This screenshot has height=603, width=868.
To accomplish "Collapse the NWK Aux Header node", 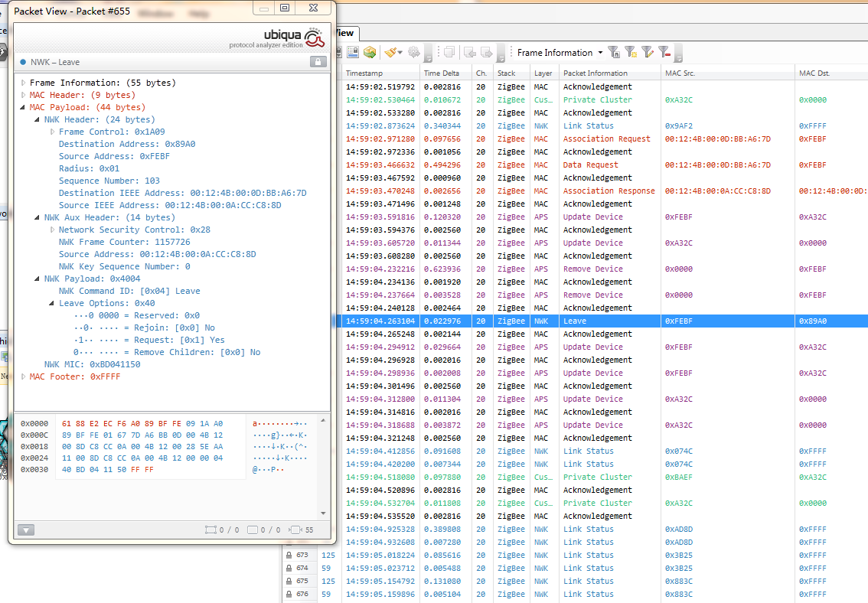I will pyautogui.click(x=38, y=217).
